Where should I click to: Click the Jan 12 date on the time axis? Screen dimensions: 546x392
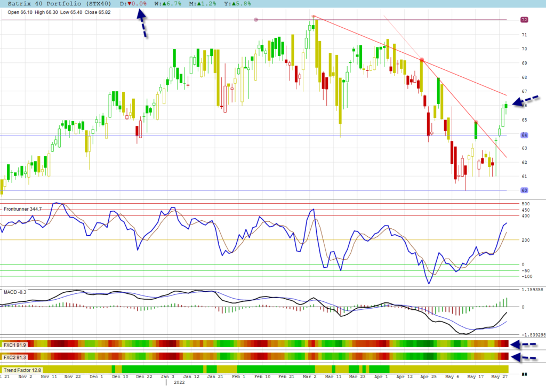click(x=191, y=377)
